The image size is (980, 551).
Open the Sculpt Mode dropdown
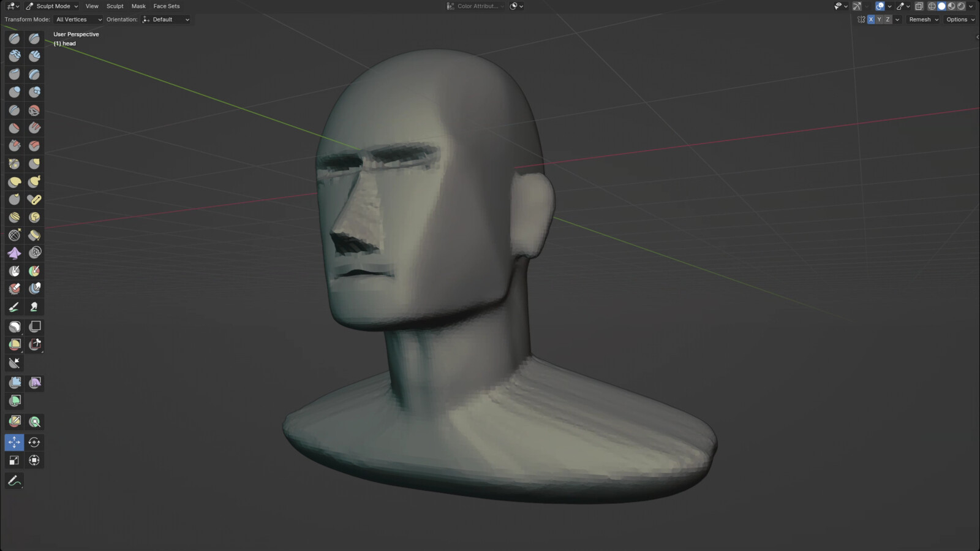[x=52, y=6]
